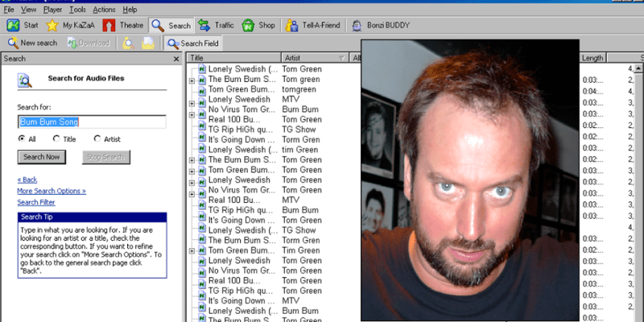Launch Bonzi BUDDY from toolbar
The image size is (644, 322).
357,25
